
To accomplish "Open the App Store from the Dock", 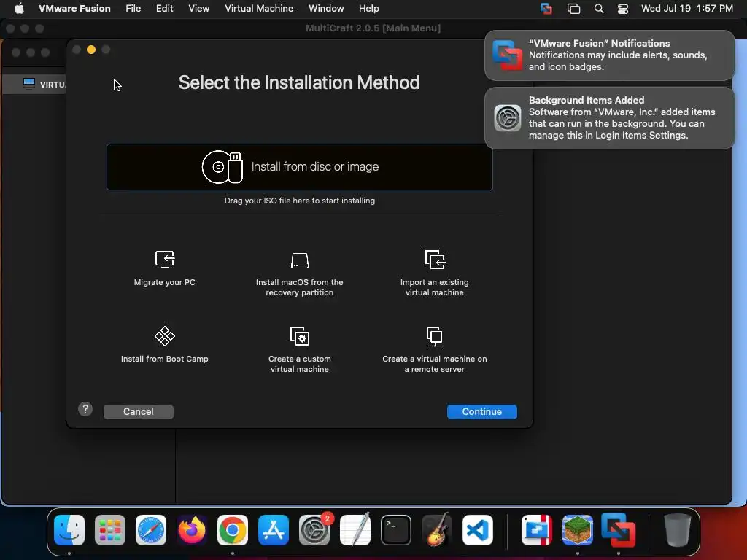I will click(274, 529).
